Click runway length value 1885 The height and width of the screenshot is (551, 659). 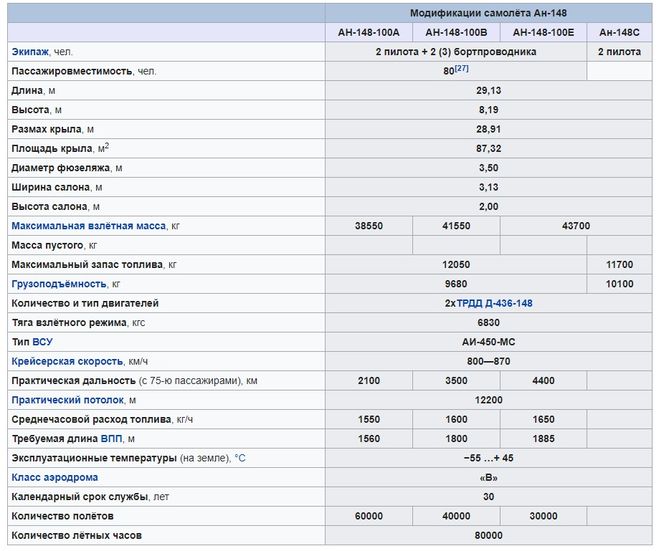(543, 438)
